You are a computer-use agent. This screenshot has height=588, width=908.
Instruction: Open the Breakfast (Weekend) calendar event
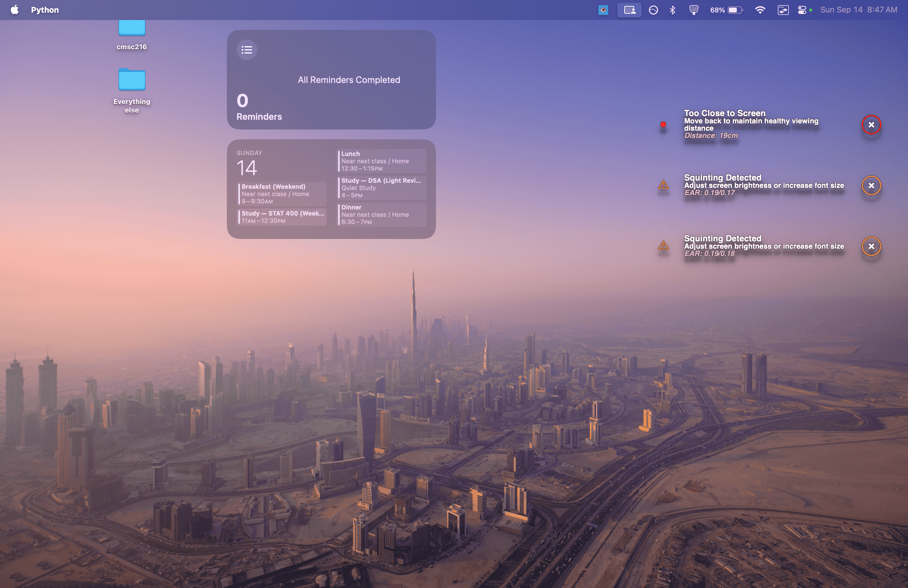coord(282,194)
